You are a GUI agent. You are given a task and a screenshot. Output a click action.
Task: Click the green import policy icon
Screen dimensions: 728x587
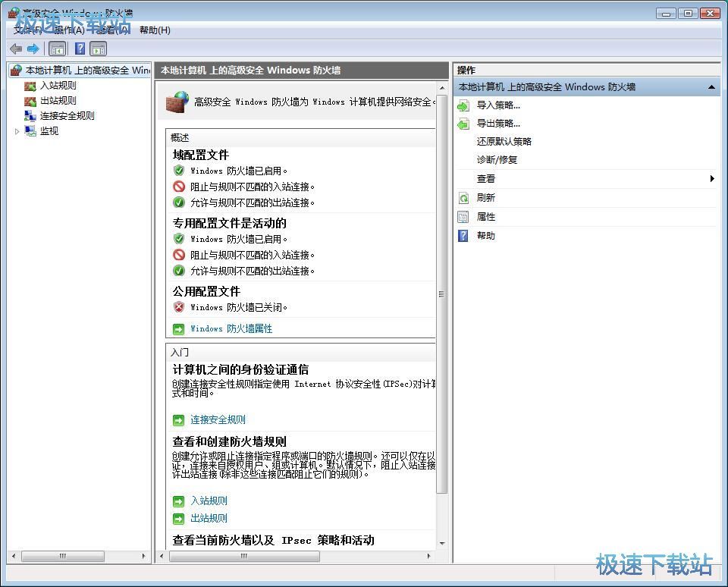coord(463,106)
